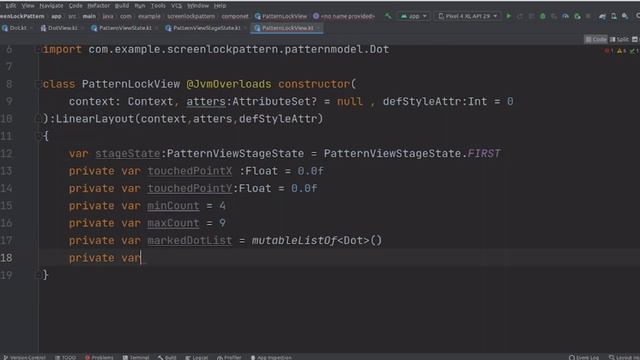Open the Terminal tool window
Viewport: 640px width, 360px height.
(136, 357)
